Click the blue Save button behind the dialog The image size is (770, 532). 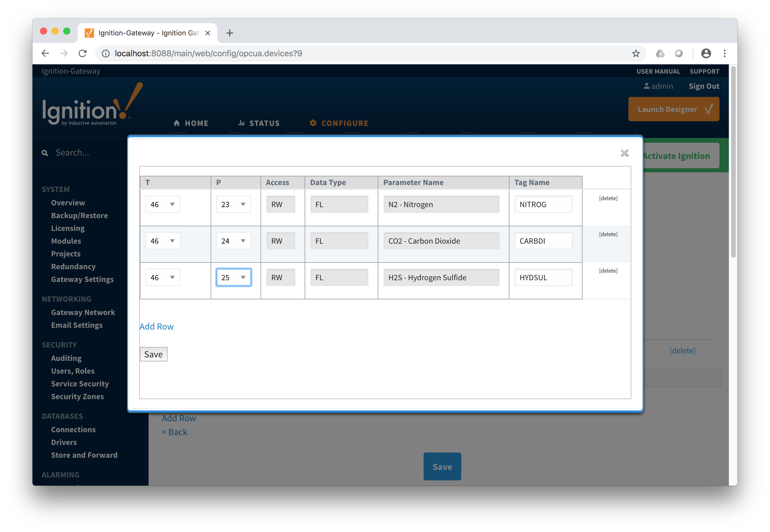[442, 466]
